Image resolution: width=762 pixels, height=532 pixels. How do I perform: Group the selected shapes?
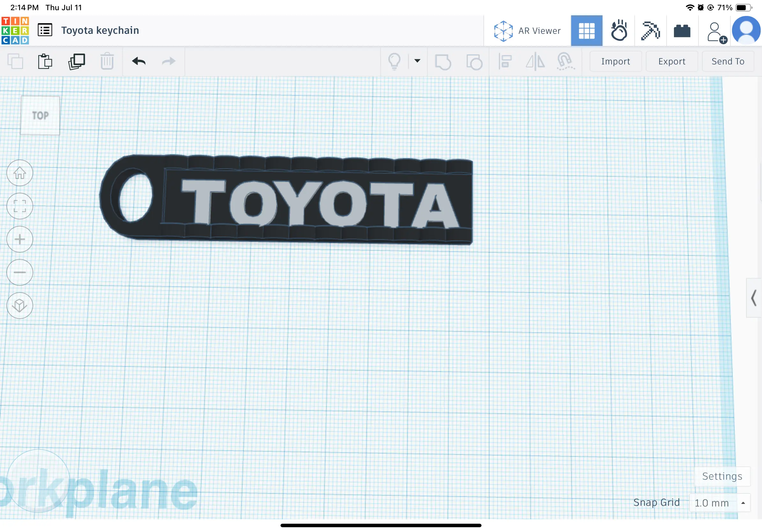[443, 62]
